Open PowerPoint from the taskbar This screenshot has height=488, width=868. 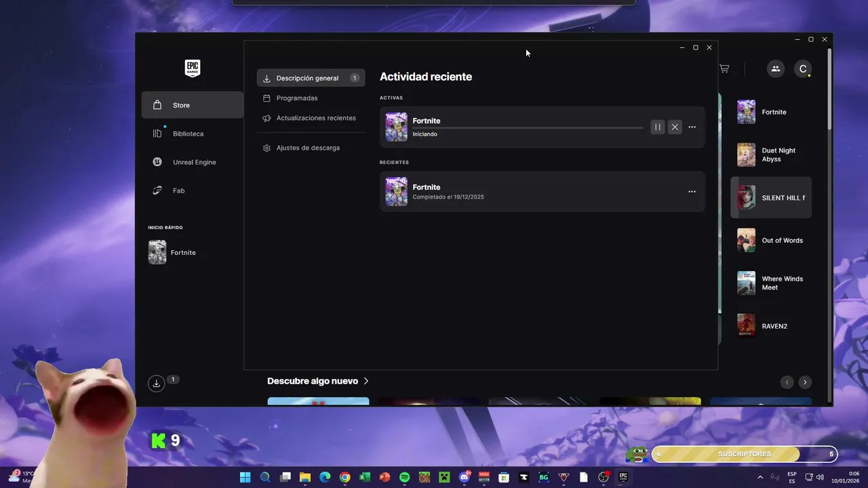tap(384, 477)
